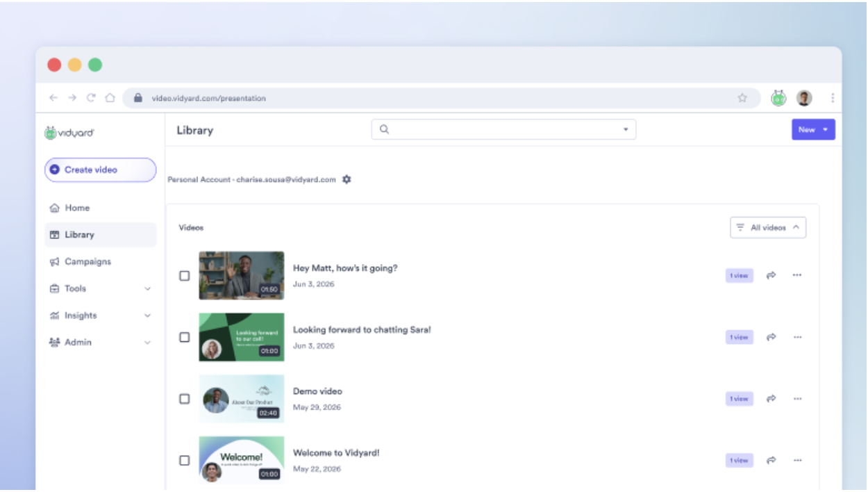Open the "All videos" filter dropdown
868x492 pixels.
click(768, 227)
